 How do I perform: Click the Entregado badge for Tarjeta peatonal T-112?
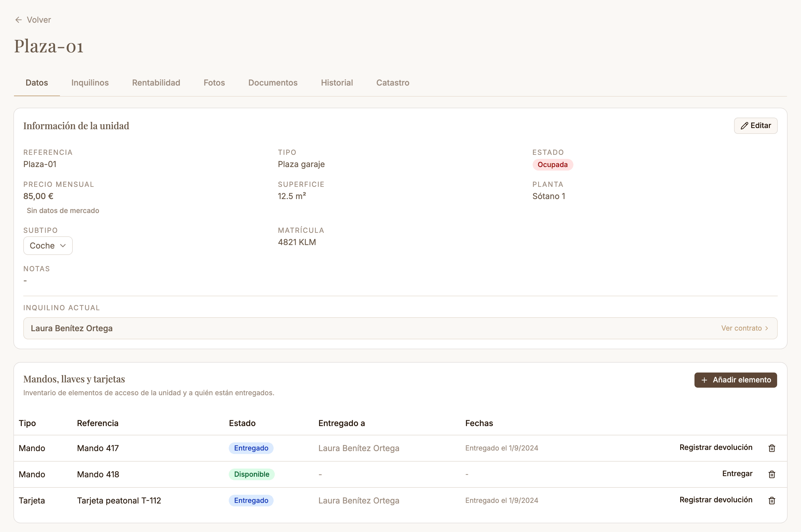coord(251,500)
